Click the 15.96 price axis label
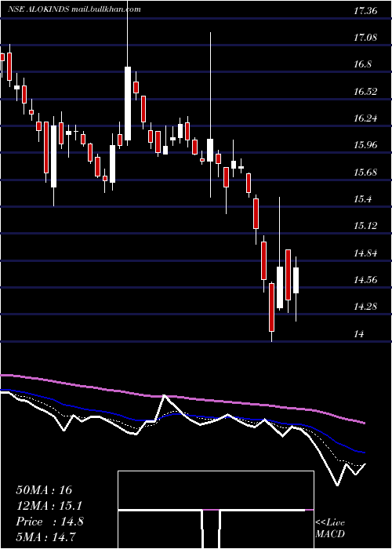Screen dimensions: 392x549 pos(365,145)
